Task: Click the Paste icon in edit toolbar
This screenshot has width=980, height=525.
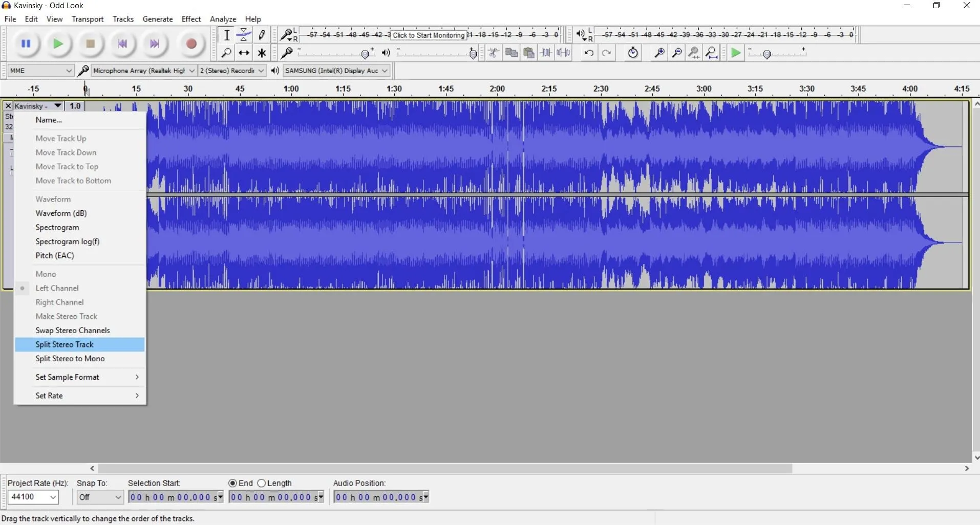Action: click(529, 53)
